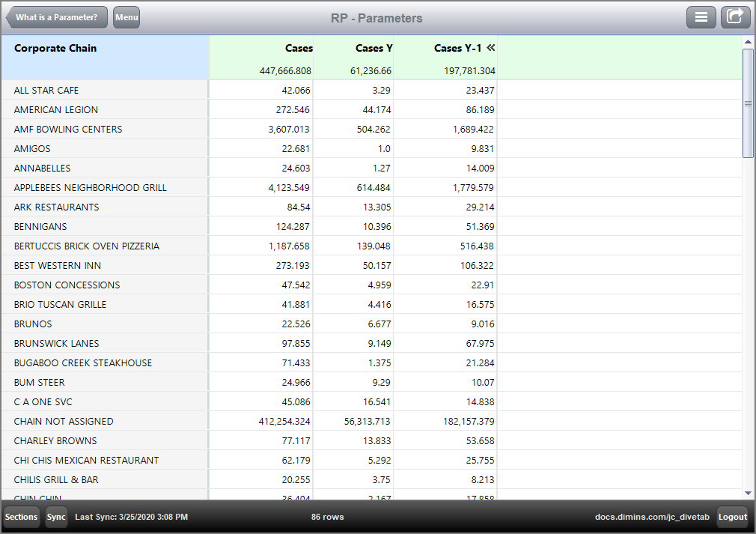Sort by the Cases Y column header
This screenshot has width=756, height=534.
374,48
